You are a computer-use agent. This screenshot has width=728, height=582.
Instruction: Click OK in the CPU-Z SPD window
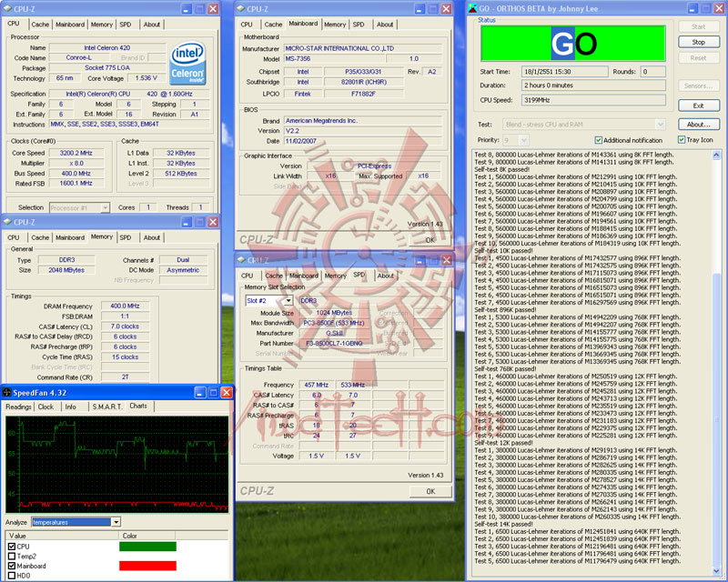click(x=430, y=491)
